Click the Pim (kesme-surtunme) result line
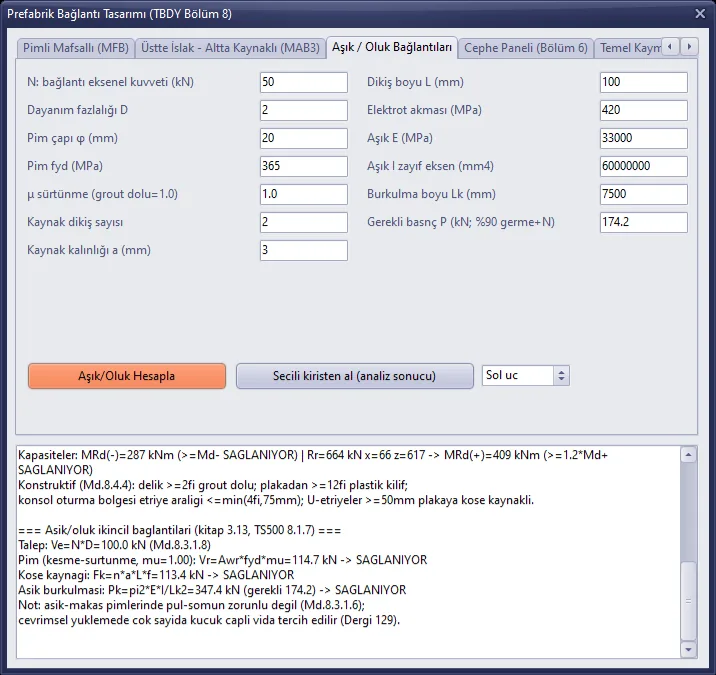716x675 pixels. pyautogui.click(x=222, y=560)
